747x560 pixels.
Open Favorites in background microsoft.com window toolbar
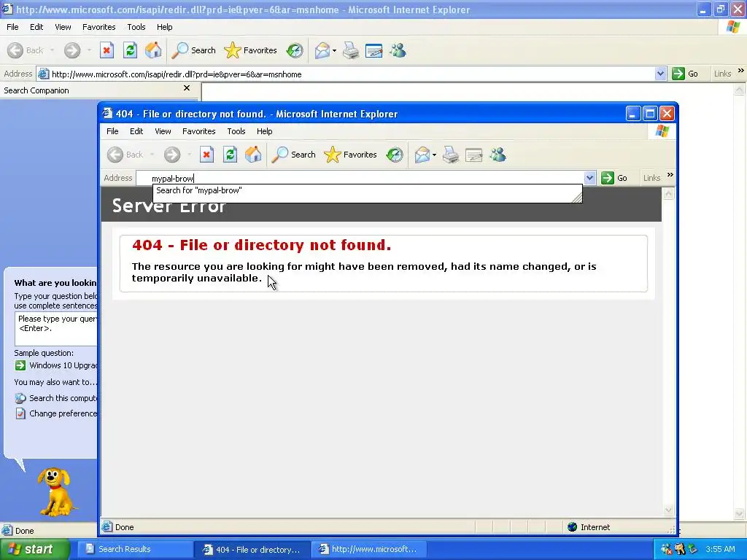pyautogui.click(x=250, y=50)
